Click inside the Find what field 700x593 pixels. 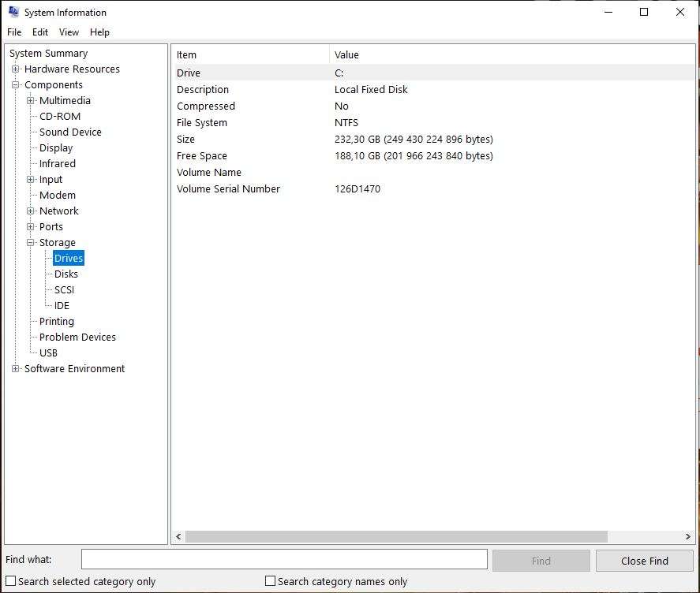tap(284, 559)
